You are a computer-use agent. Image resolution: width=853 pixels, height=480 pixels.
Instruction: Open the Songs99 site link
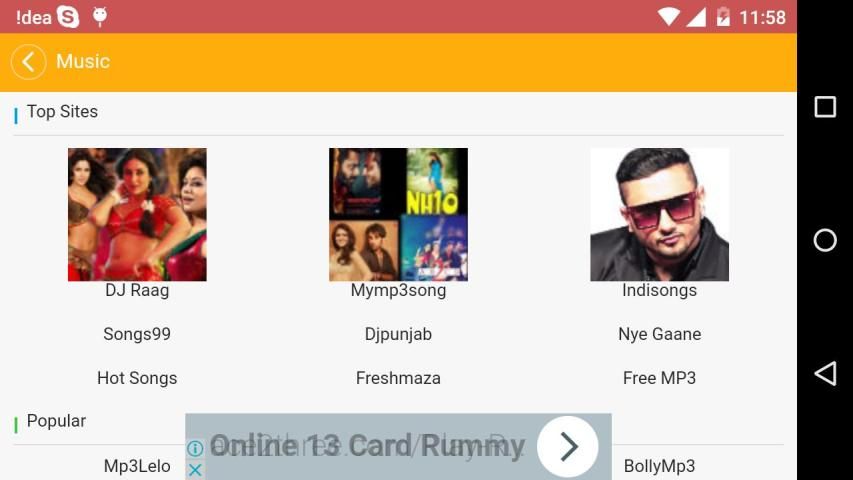pyautogui.click(x=137, y=334)
